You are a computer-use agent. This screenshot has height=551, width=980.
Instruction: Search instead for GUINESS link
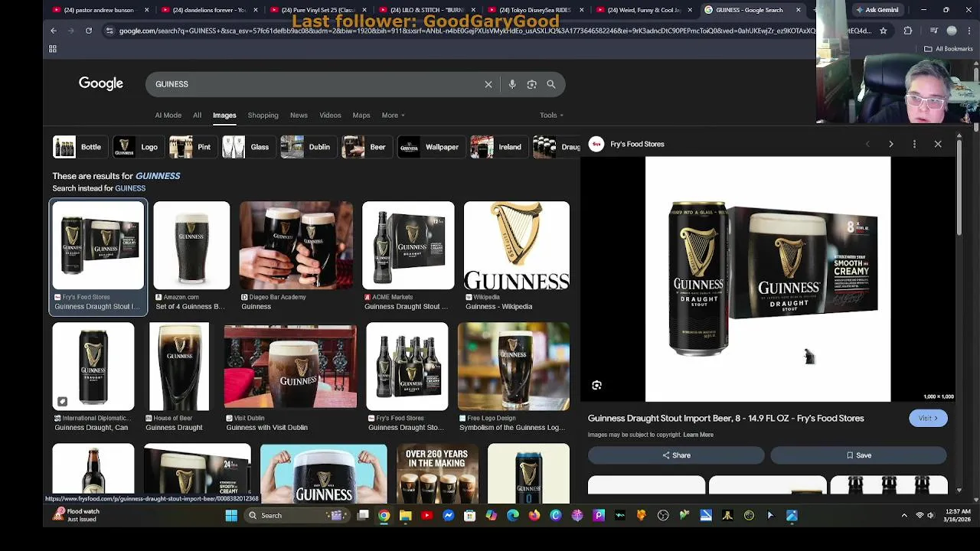(130, 188)
